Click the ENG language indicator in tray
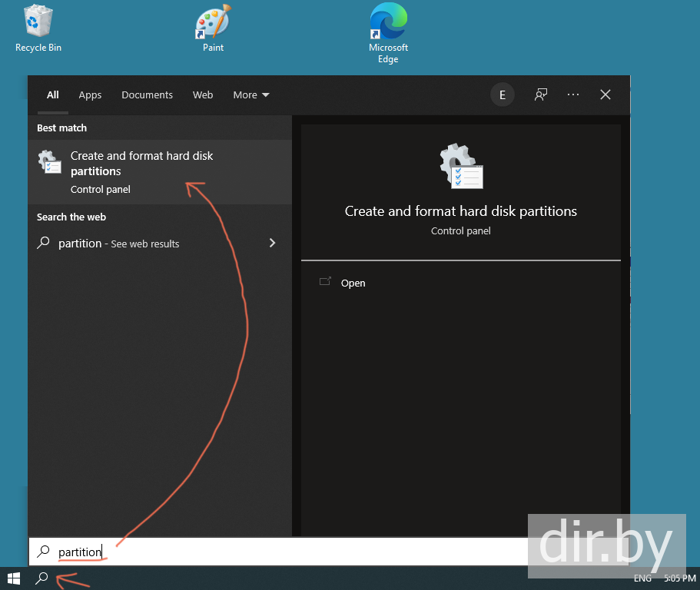This screenshot has height=590, width=700. (642, 578)
